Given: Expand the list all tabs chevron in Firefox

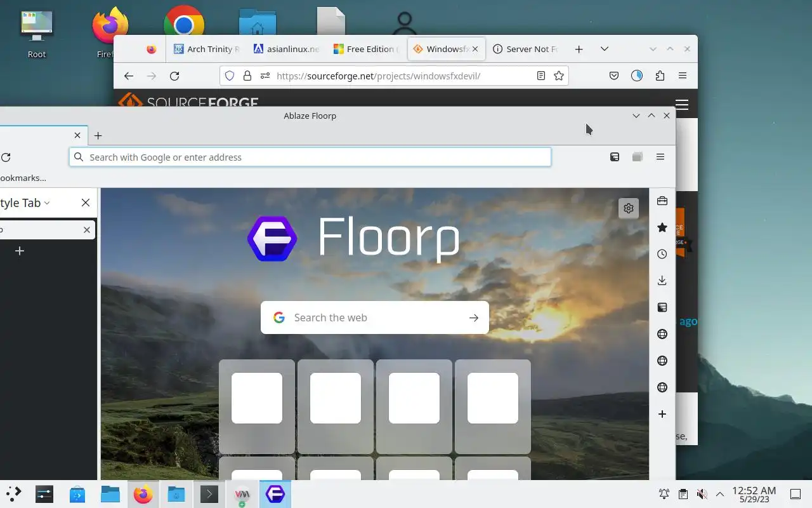Looking at the screenshot, I should coord(605,49).
